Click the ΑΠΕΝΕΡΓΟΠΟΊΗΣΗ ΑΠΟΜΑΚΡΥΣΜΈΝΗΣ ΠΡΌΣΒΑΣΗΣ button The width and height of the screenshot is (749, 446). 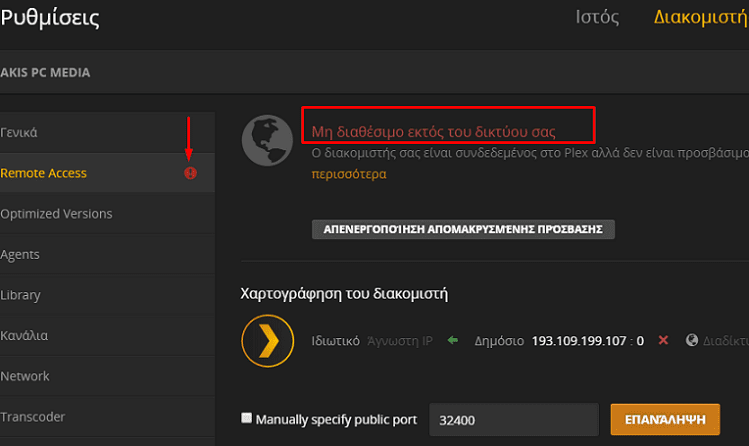[x=463, y=229]
